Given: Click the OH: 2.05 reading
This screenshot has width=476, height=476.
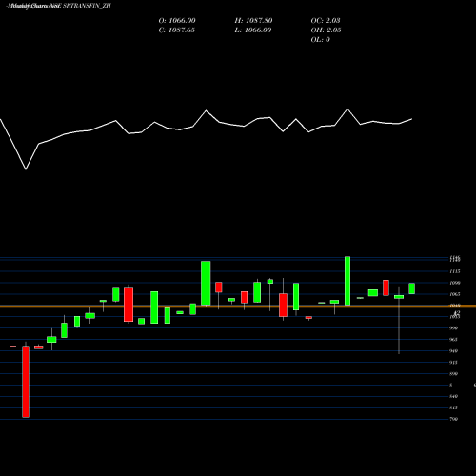Looking at the screenshot, I should [x=326, y=30].
